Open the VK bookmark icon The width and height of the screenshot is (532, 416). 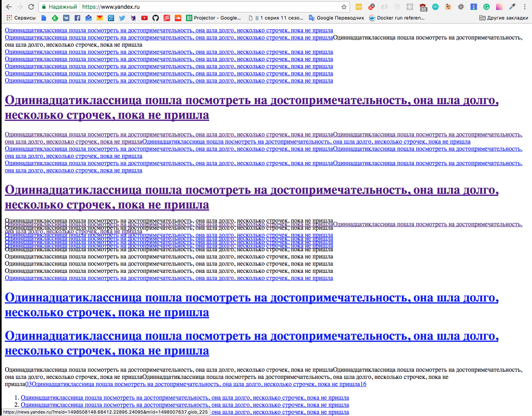(x=66, y=18)
